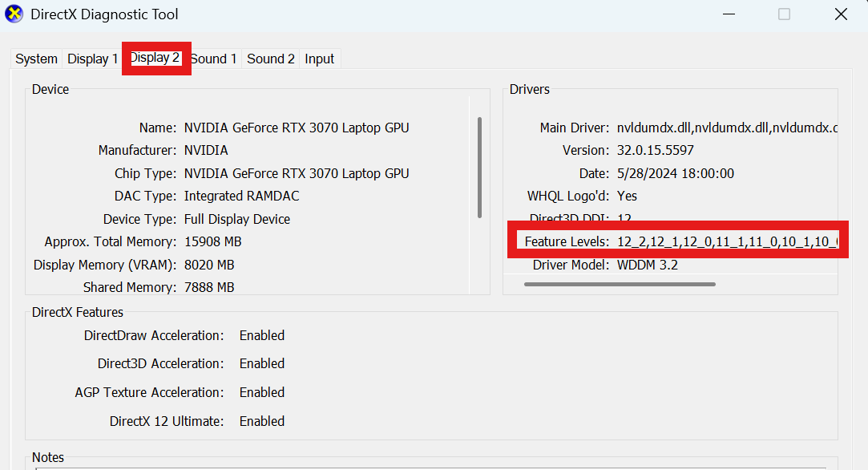Click the Drivers panel horizontal scrollbar
Image resolution: width=868 pixels, height=470 pixels.
click(620, 285)
